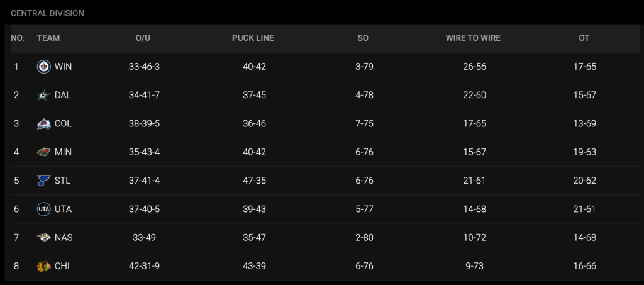Click the SO column header
This screenshot has width=644, height=285.
[x=363, y=38]
